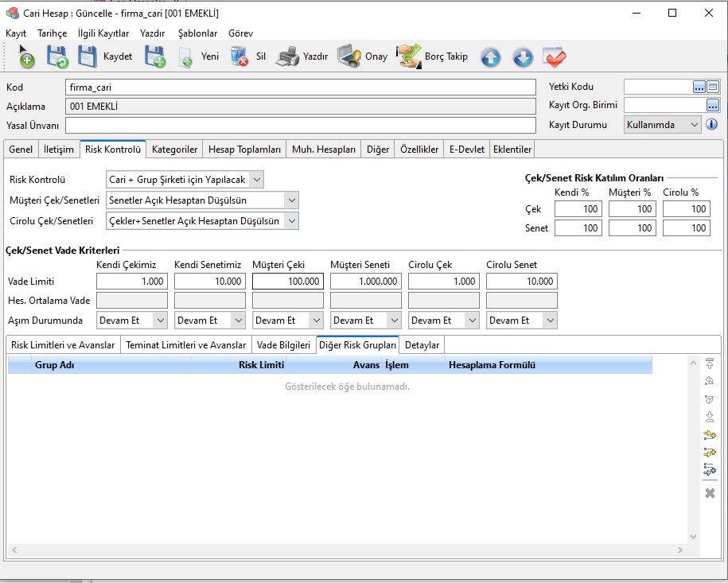Open the Yetki Kodu lookup button
The width and height of the screenshot is (728, 583).
point(699,87)
